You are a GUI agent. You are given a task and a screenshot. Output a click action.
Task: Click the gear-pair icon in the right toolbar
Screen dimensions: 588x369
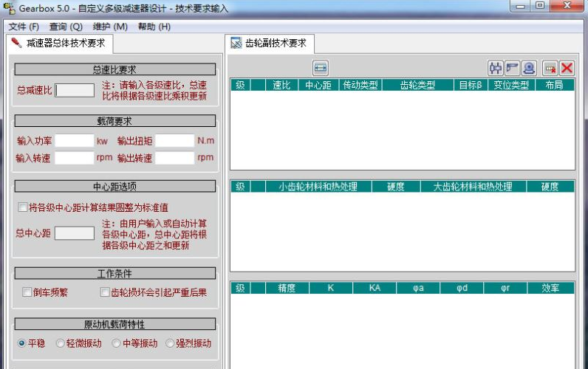pos(495,68)
